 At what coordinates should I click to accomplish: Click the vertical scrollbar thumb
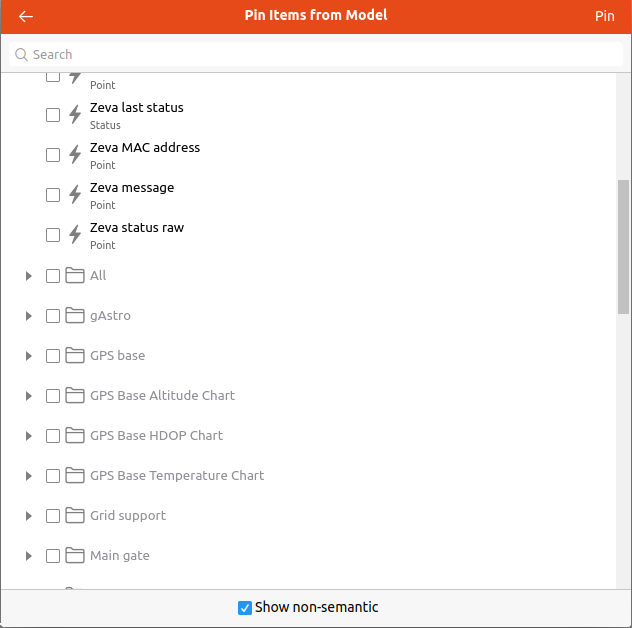coord(623,246)
